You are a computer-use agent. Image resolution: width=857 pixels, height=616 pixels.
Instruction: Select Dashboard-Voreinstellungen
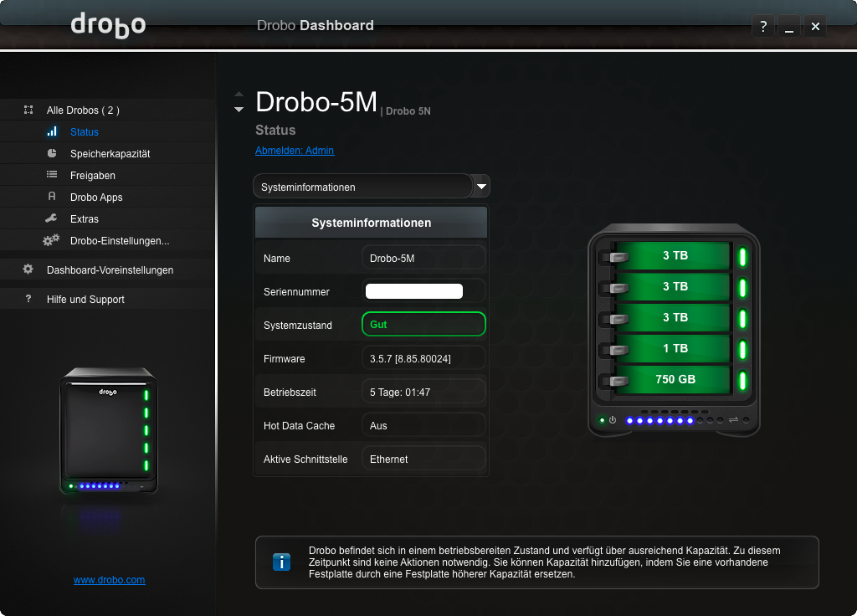click(x=110, y=270)
